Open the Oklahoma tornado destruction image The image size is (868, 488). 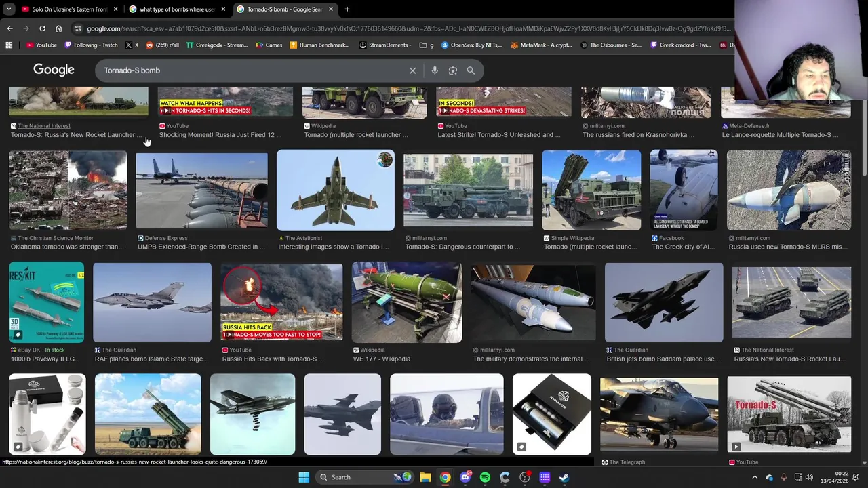pyautogui.click(x=68, y=190)
